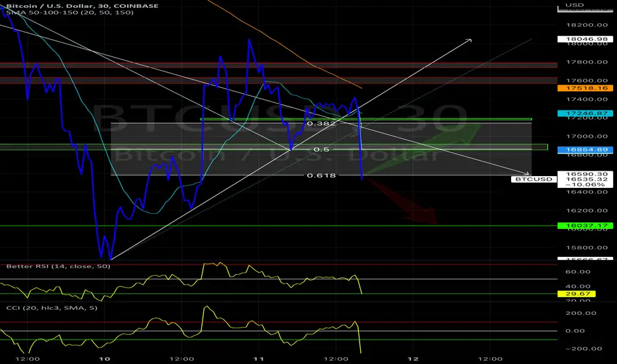Screen dimensions: 617x364
Task: Select the 18046.98 white price label
Action: point(585,39)
